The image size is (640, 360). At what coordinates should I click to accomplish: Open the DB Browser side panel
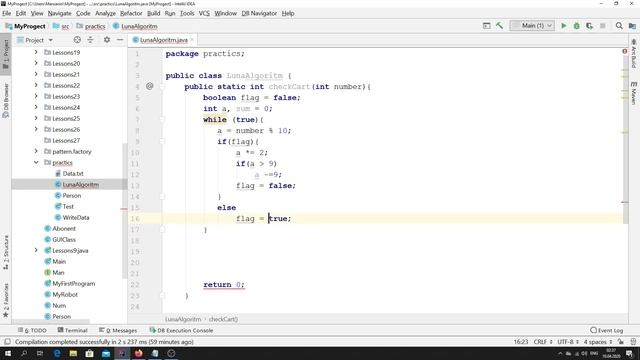pyautogui.click(x=6, y=100)
